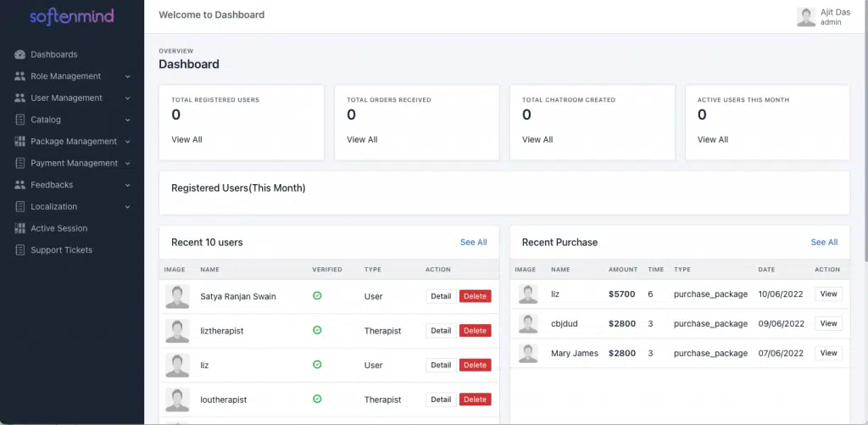Click the softenmind logo
868x425 pixels.
pyautogui.click(x=72, y=17)
